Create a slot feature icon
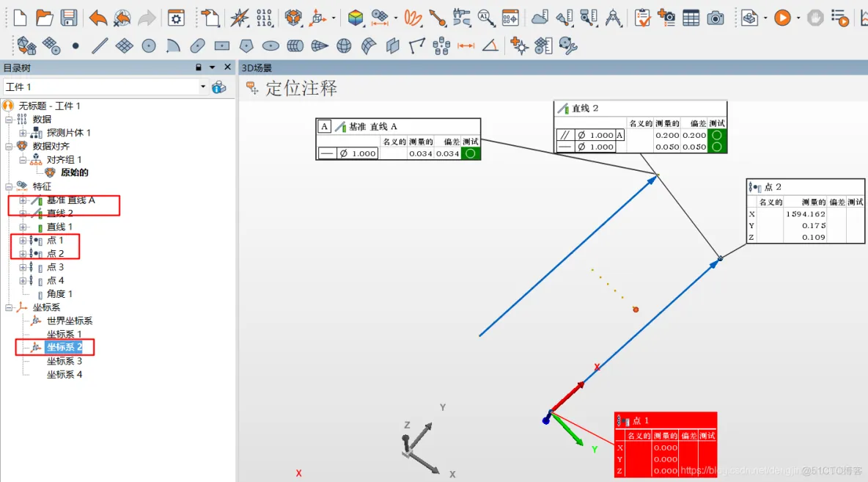The height and width of the screenshot is (482, 868). pyautogui.click(x=197, y=45)
